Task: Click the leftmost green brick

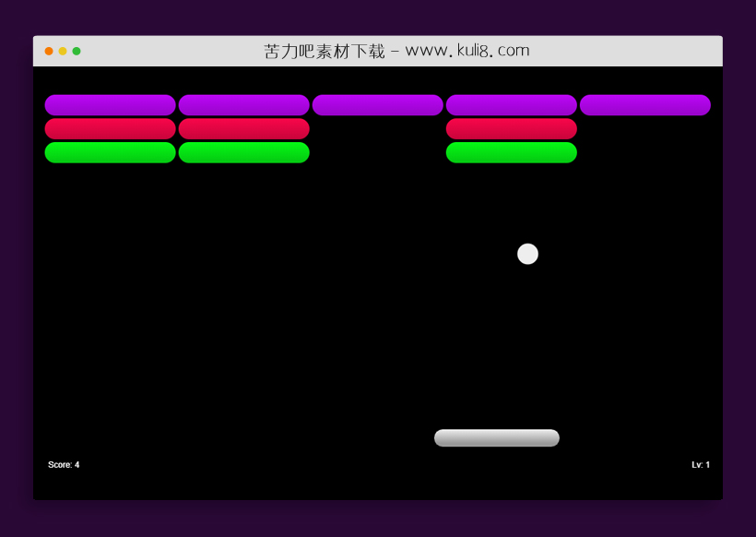Action: pyautogui.click(x=110, y=152)
